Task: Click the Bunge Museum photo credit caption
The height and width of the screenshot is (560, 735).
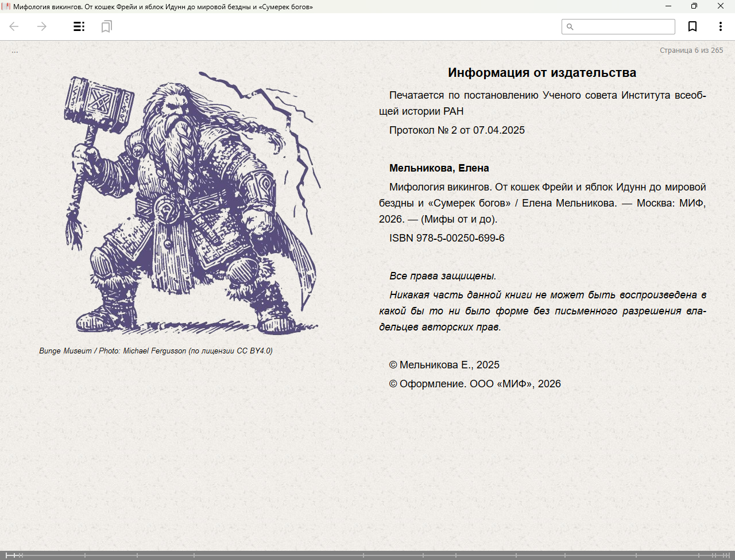Action: (x=156, y=351)
